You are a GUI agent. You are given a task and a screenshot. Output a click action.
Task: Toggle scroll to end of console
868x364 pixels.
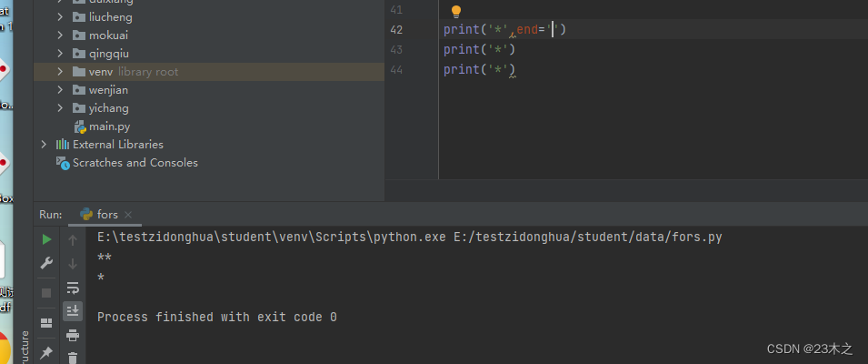pos(73,311)
